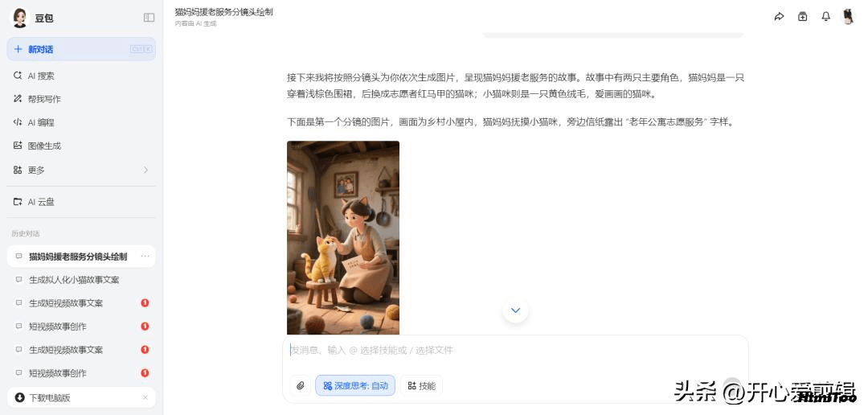This screenshot has width=868, height=415.
Task: Open notifications bell icon
Action: tap(825, 17)
